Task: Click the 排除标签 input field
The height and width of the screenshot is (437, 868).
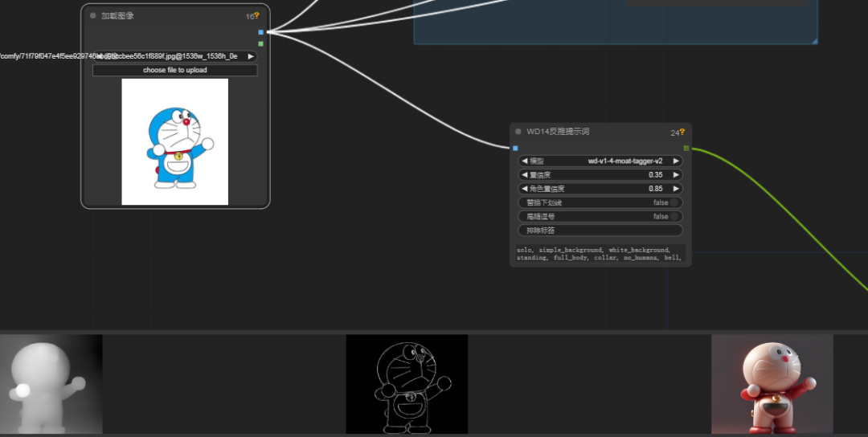Action: [x=600, y=230]
